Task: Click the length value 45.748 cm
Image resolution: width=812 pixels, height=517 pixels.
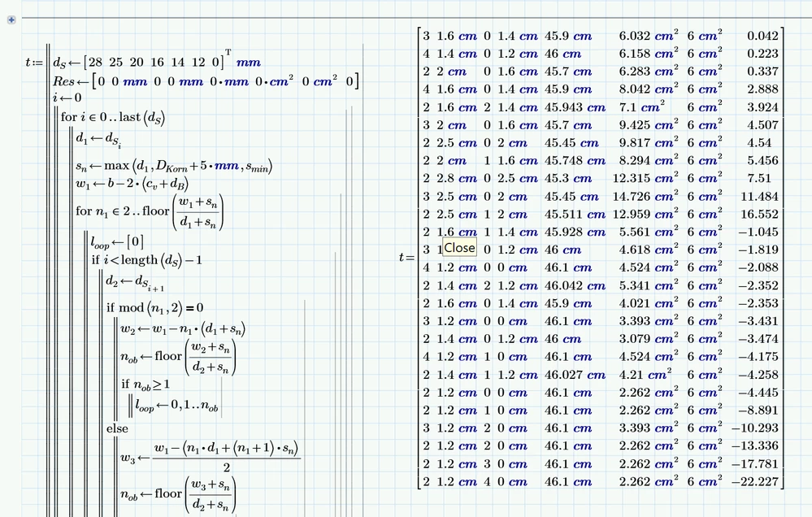Action: click(x=575, y=161)
